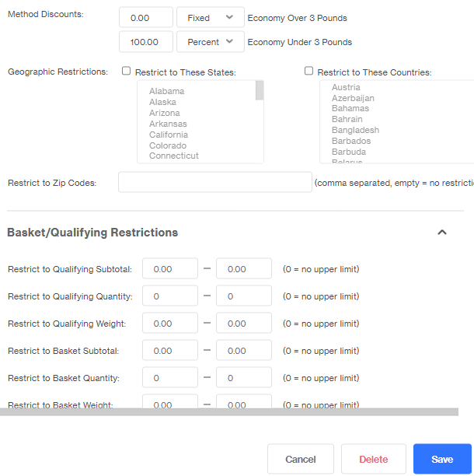Click the Economy Over 3 Pounds label

[x=297, y=18]
